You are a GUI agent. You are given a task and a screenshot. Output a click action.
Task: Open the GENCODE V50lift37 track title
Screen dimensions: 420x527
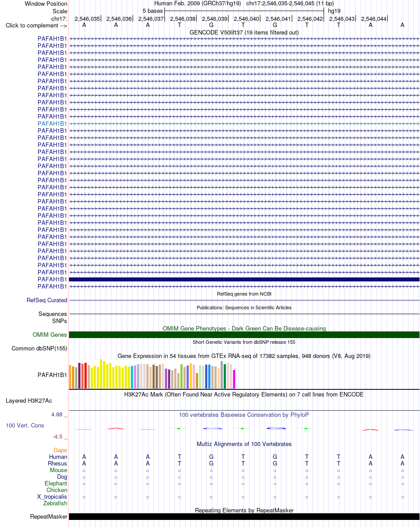click(x=244, y=33)
